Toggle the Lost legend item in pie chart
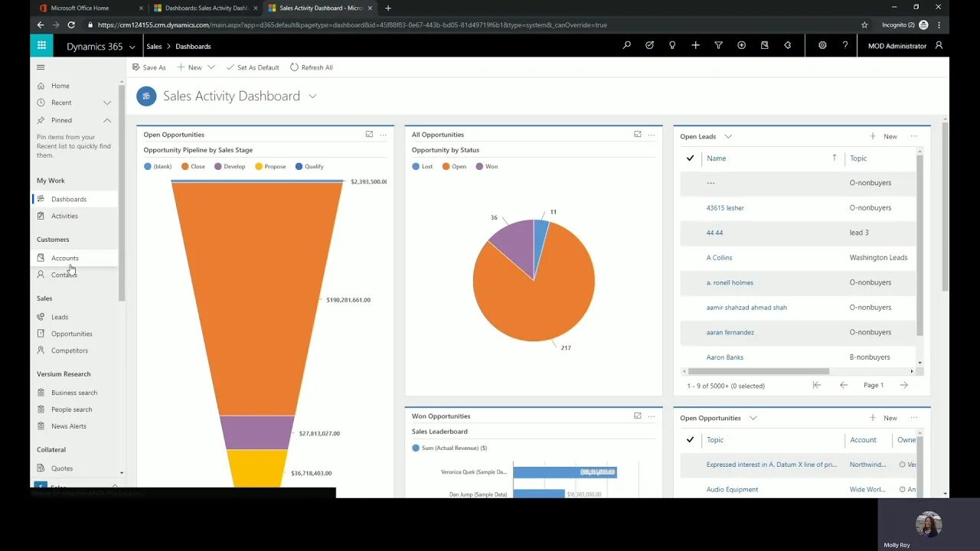The height and width of the screenshot is (551, 980). pyautogui.click(x=423, y=166)
